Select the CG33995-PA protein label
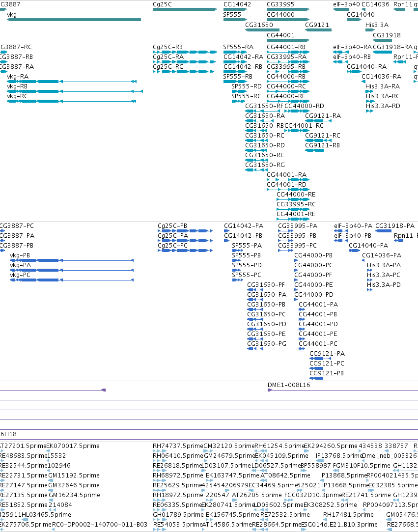The height and width of the screenshot is (532, 418). coord(298,225)
